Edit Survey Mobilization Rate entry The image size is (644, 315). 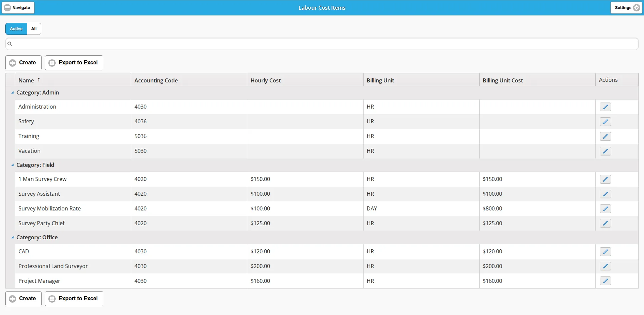tap(605, 209)
